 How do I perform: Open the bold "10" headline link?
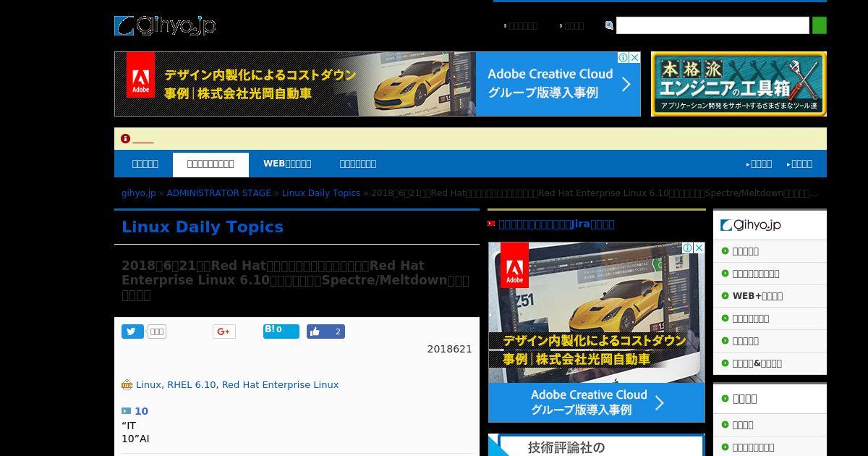pos(141,411)
